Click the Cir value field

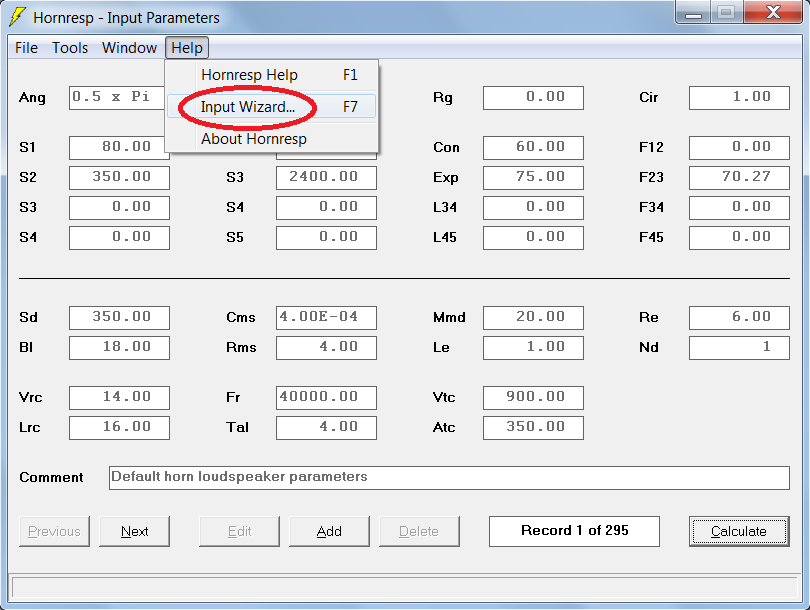(739, 98)
